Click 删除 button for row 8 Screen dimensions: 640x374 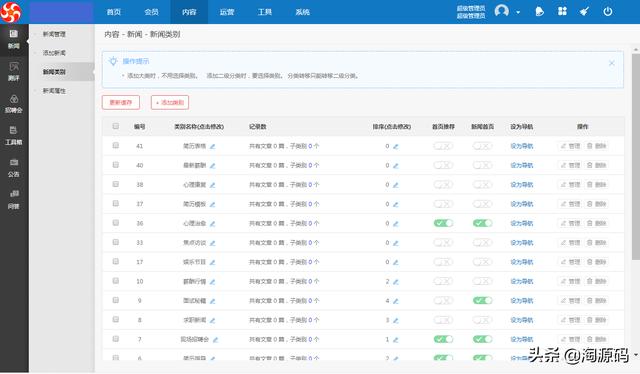[x=596, y=320]
